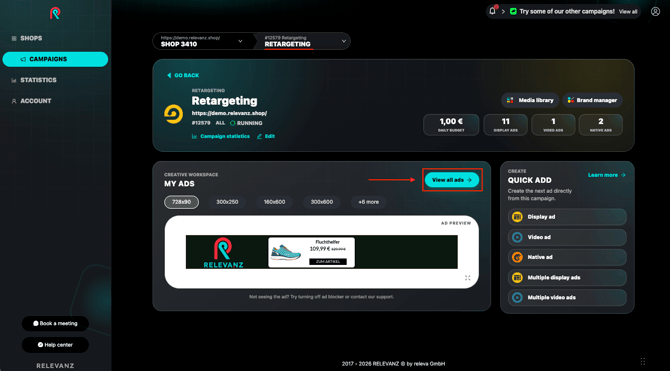Expand the Retargeting campaign dropdown
Viewport: 670px width, 371px height.
(302, 41)
